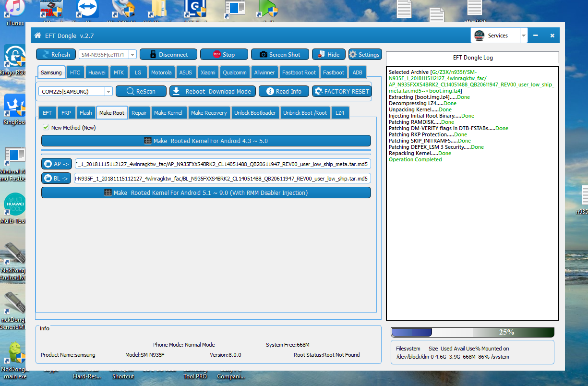
Task: Click FACTORY RESET button
Action: (342, 91)
